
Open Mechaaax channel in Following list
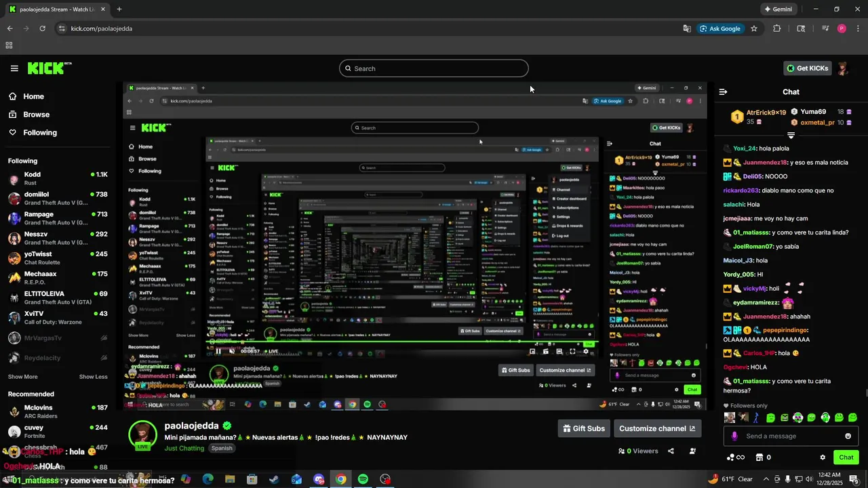[58, 278]
